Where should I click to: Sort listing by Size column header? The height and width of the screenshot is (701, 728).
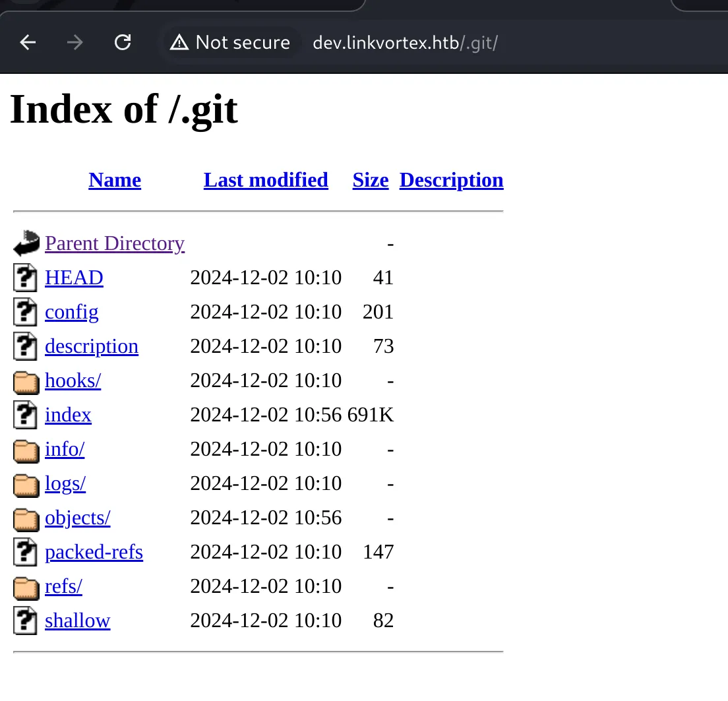(371, 180)
